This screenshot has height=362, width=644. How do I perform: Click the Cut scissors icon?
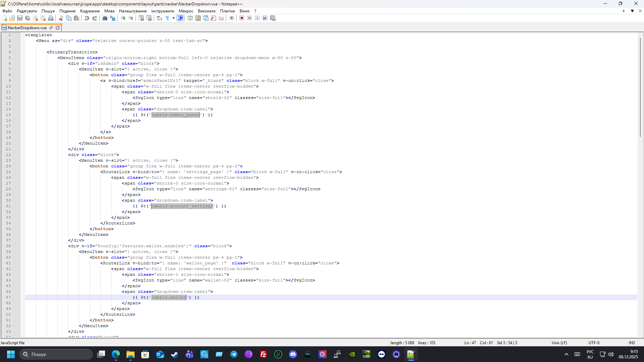click(x=61, y=18)
